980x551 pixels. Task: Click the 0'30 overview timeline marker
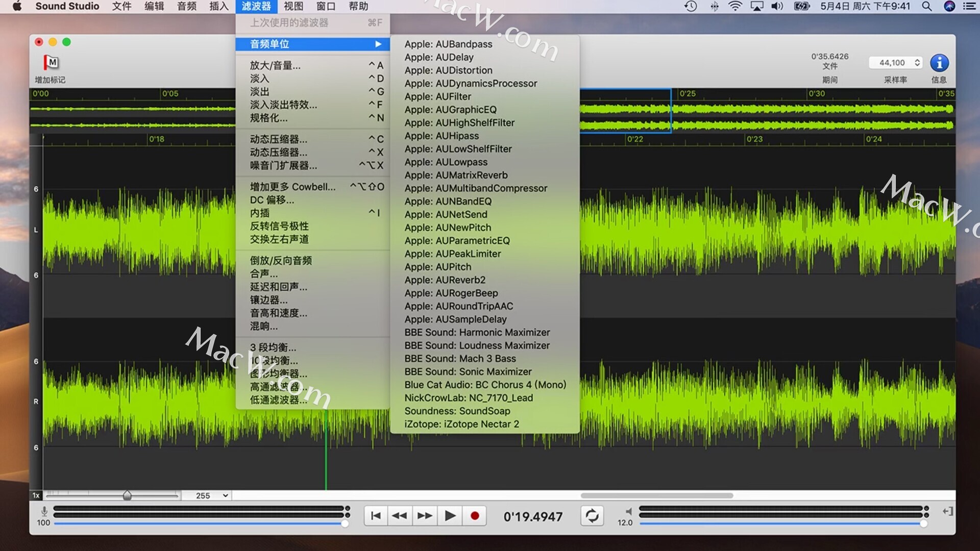click(817, 93)
